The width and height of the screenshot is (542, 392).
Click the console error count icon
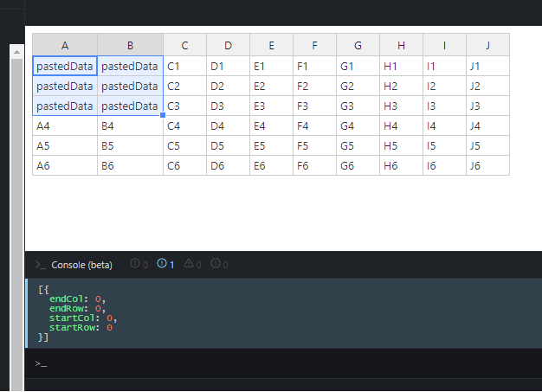point(216,264)
